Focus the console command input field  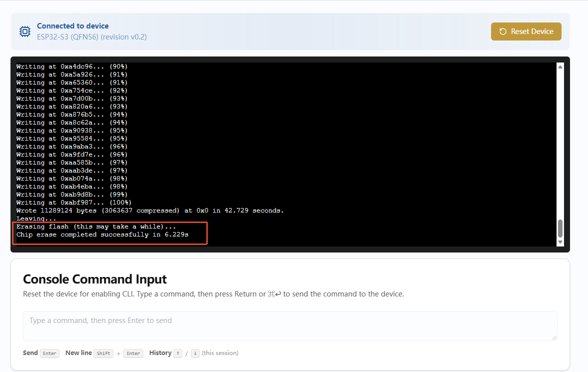point(290,326)
